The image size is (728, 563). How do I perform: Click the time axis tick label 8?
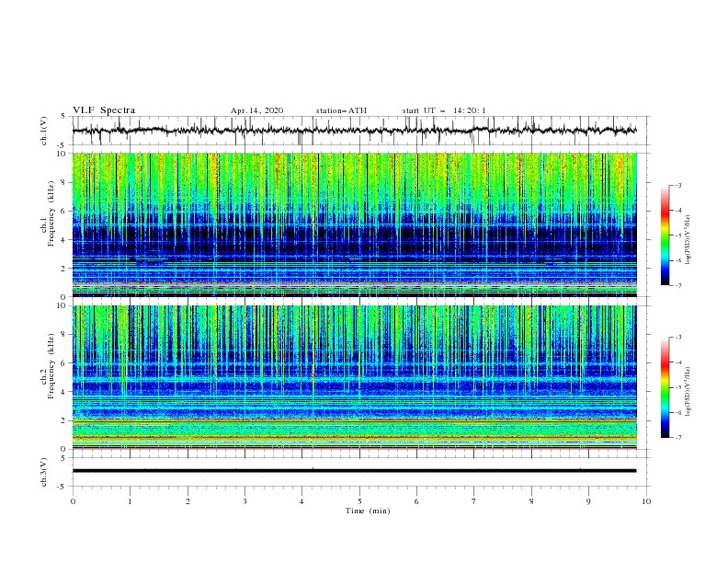pos(531,501)
